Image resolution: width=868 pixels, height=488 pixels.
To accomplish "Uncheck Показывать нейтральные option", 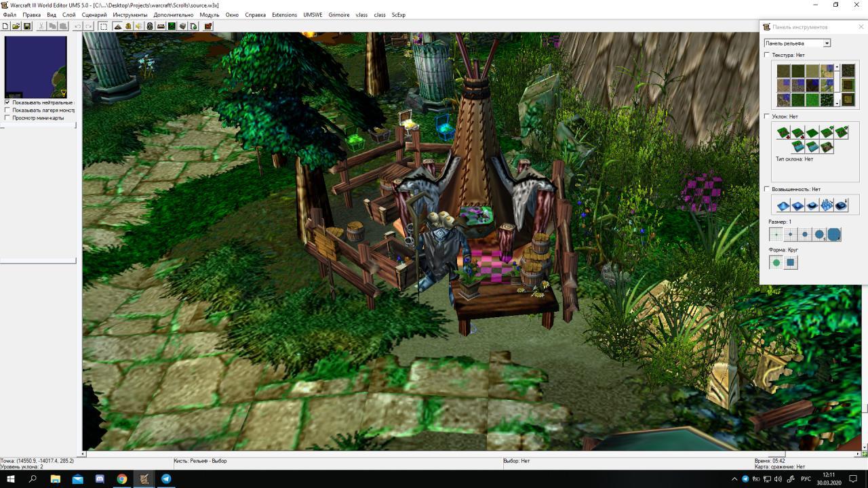I will 7,102.
